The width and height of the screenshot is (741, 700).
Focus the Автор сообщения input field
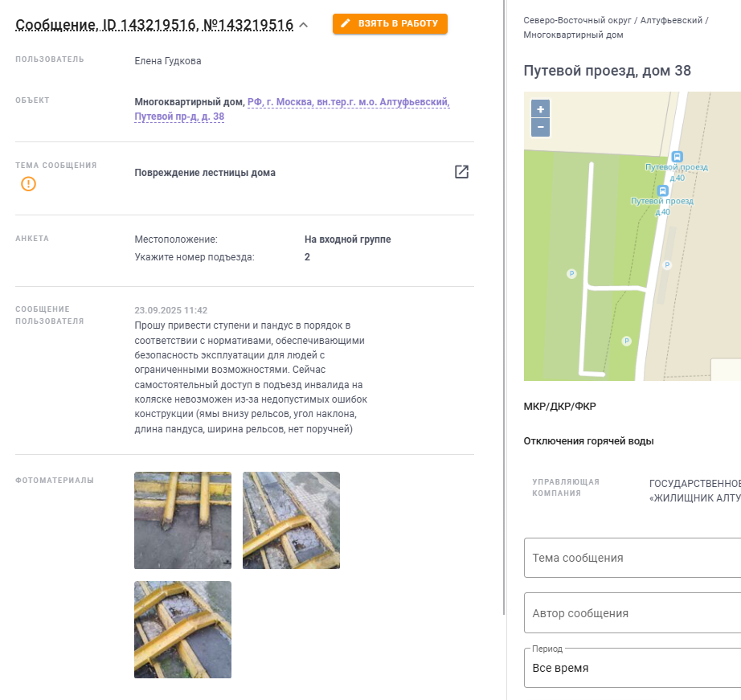pos(633,613)
